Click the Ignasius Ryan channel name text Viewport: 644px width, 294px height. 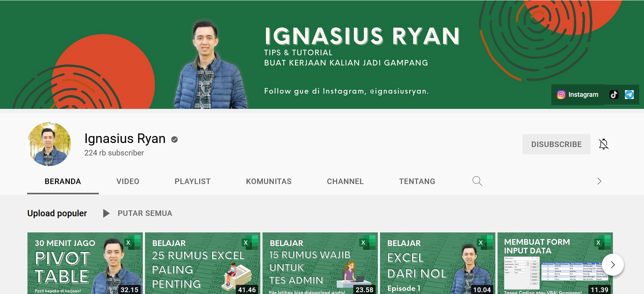[125, 139]
